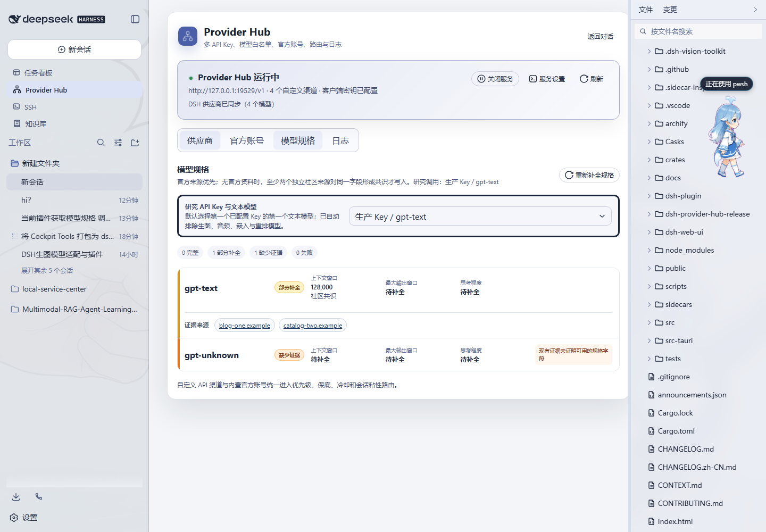Click the Casks folder icon

(659, 142)
